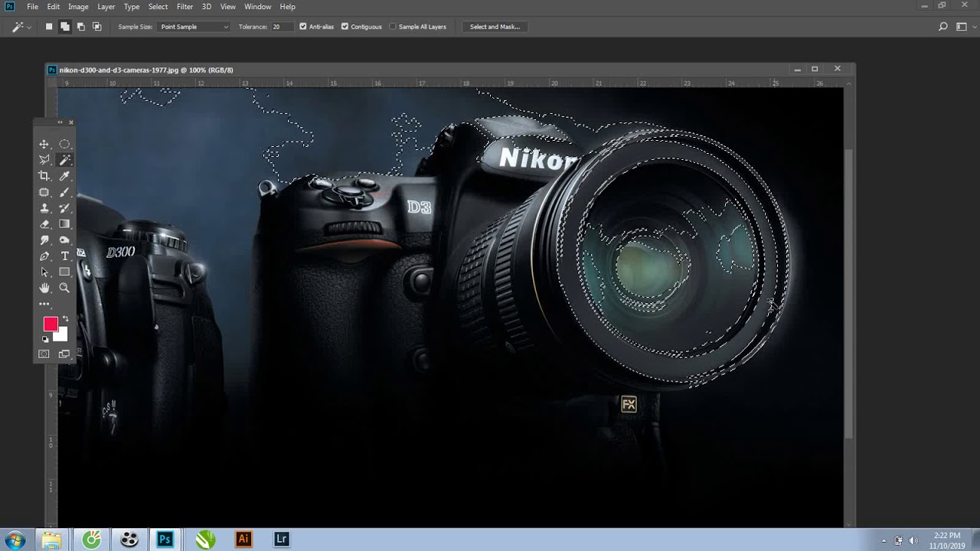
Task: Choose Subtract from selection mode
Action: click(81, 27)
